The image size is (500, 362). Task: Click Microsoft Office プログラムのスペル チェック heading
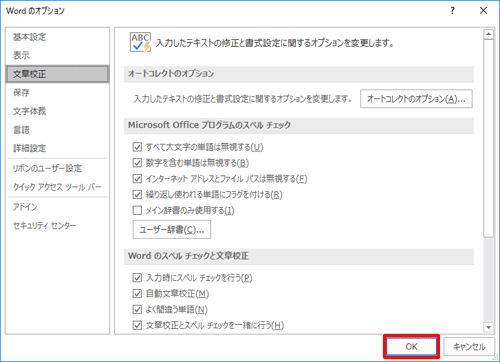(x=209, y=125)
